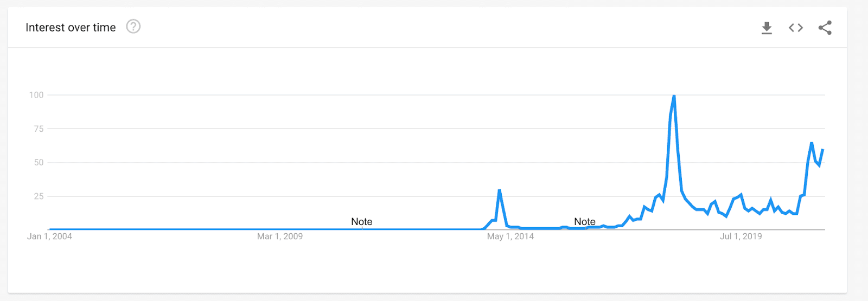
Task: Click the 50 value on the y-axis
Action: [x=39, y=163]
